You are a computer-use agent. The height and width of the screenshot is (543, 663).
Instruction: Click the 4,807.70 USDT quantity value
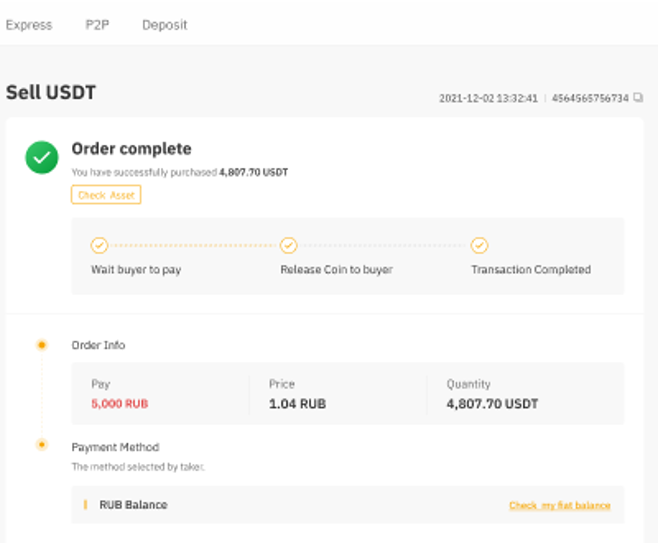pyautogui.click(x=493, y=404)
